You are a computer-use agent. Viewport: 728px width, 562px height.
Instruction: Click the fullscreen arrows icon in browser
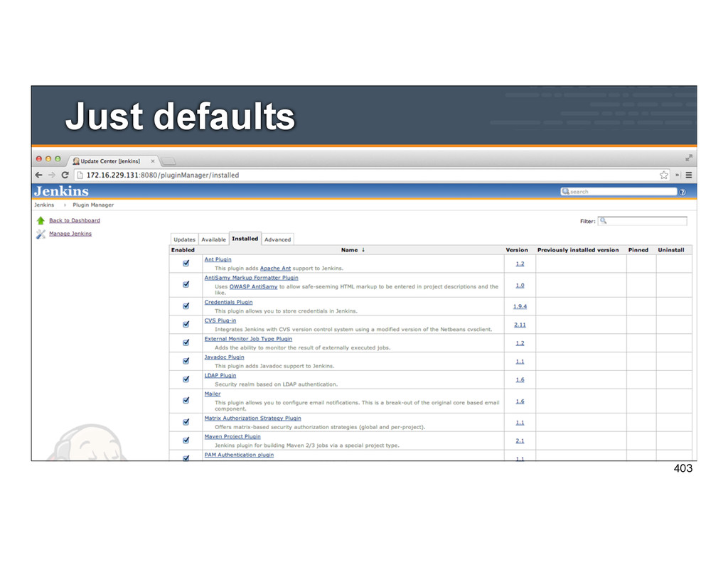click(x=689, y=158)
